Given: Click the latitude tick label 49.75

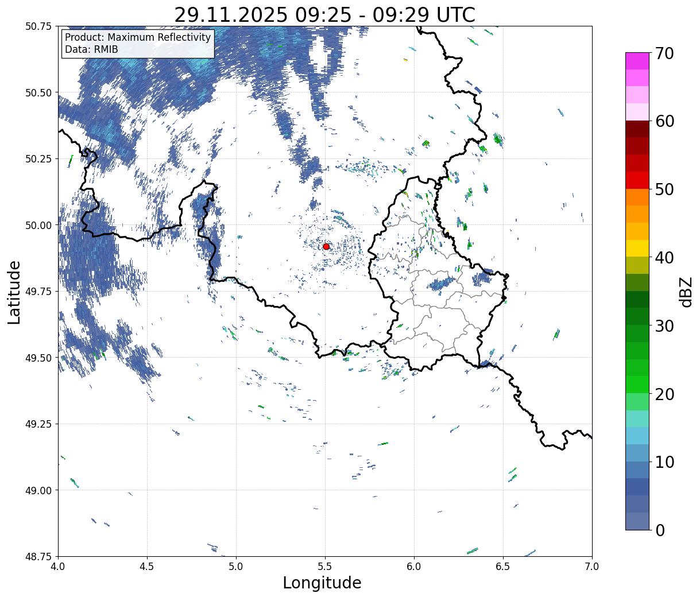Looking at the screenshot, I should (38, 292).
